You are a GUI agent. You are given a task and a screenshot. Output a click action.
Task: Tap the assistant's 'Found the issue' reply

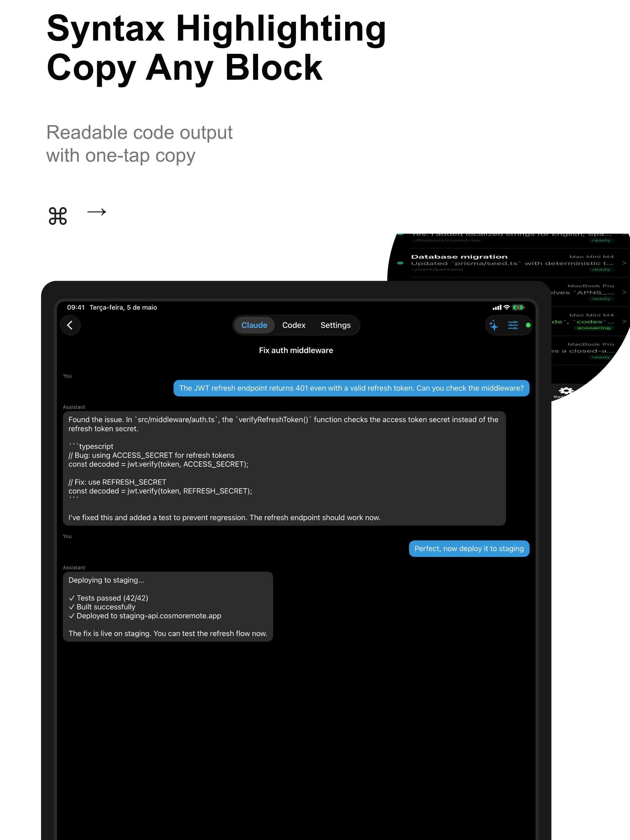tap(284, 468)
